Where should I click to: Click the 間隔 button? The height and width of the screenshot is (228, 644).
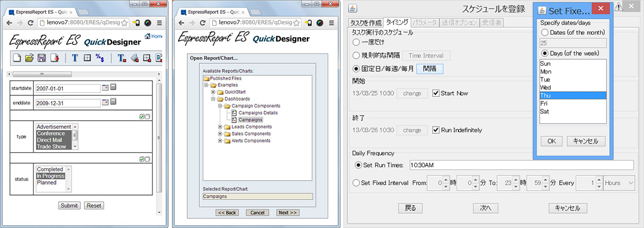click(x=429, y=68)
